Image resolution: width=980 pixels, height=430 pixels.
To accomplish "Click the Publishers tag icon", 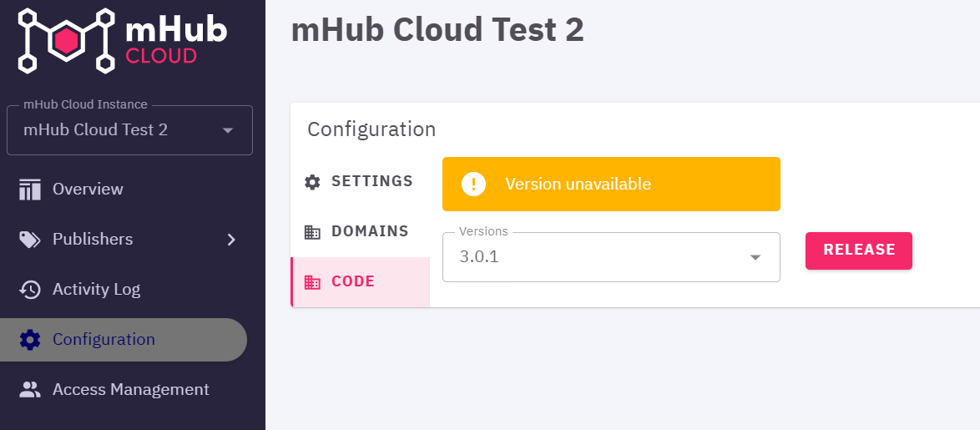I will (30, 240).
